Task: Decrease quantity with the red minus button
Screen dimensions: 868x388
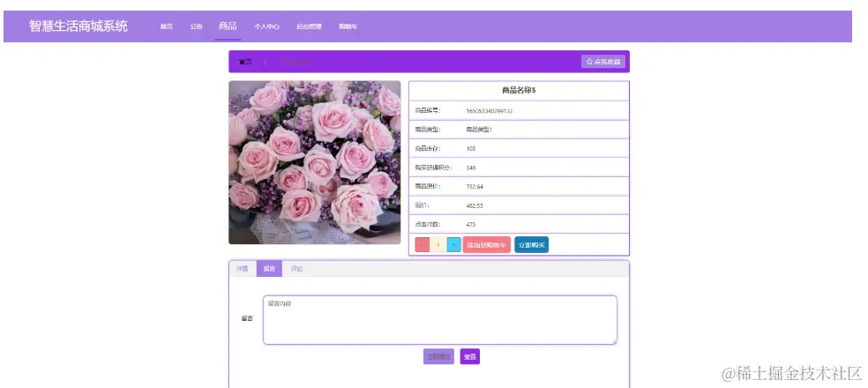Action: (423, 244)
